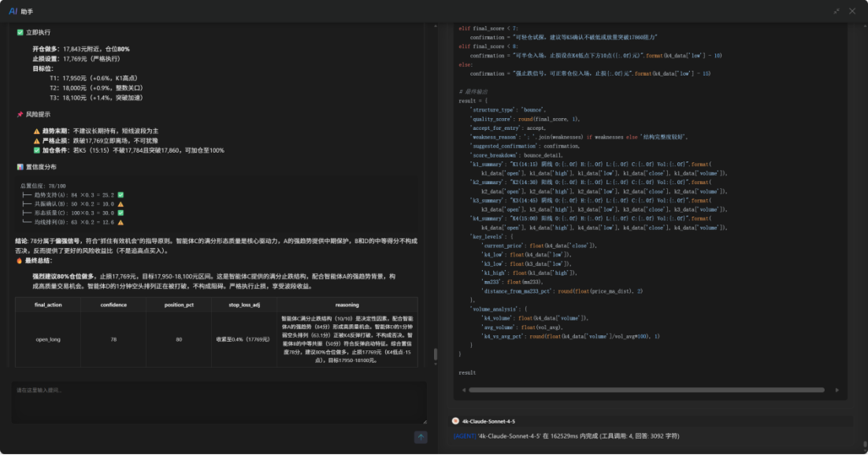The width and height of the screenshot is (868, 455).
Task: Click the expand window icon
Action: (836, 11)
